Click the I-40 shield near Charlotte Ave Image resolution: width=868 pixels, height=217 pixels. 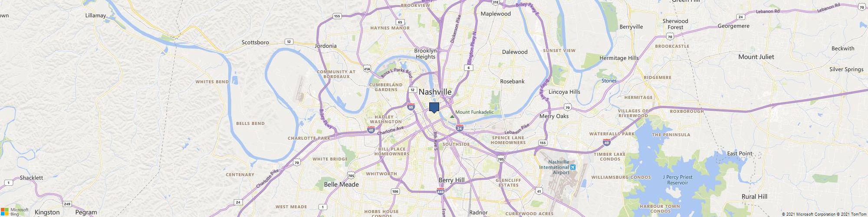(371, 129)
